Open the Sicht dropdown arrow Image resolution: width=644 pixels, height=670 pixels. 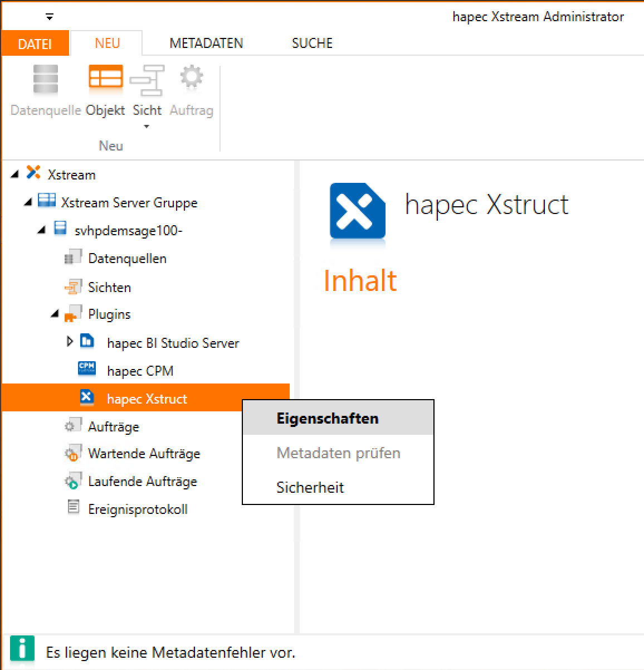click(147, 127)
